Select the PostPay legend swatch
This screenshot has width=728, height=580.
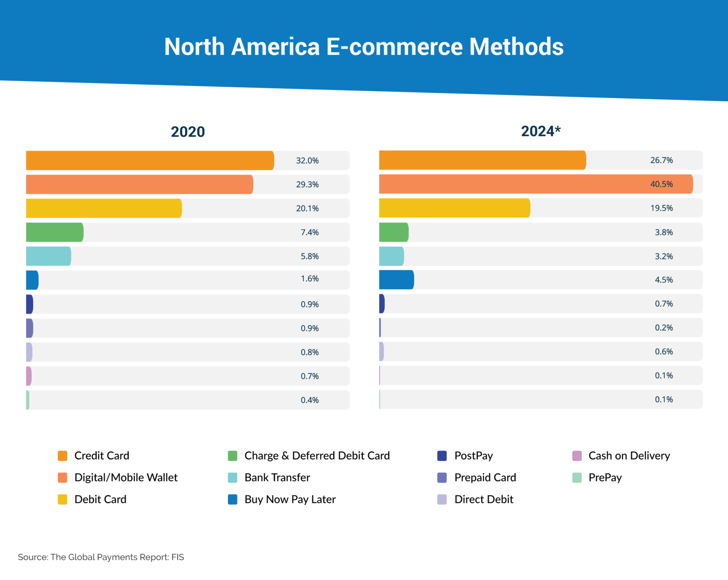tap(441, 456)
